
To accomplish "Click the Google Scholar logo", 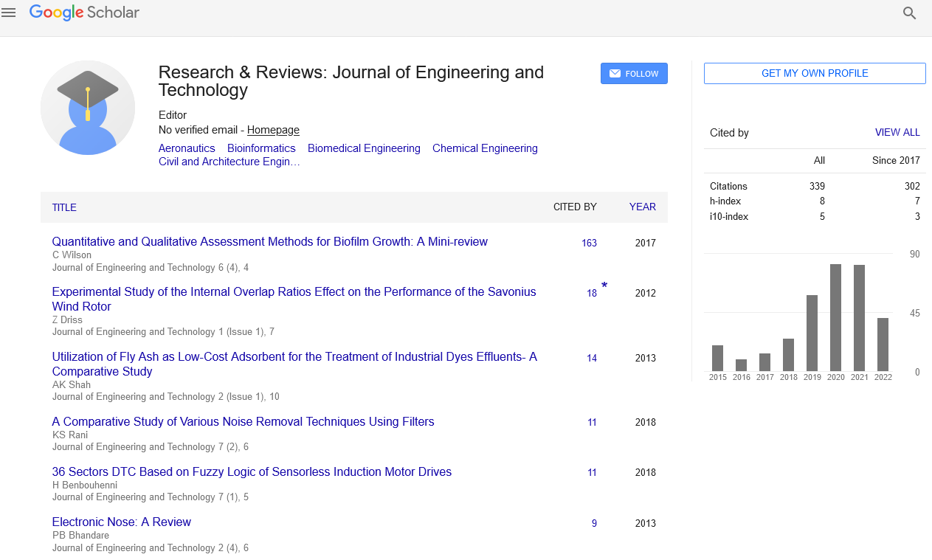I will pos(84,13).
